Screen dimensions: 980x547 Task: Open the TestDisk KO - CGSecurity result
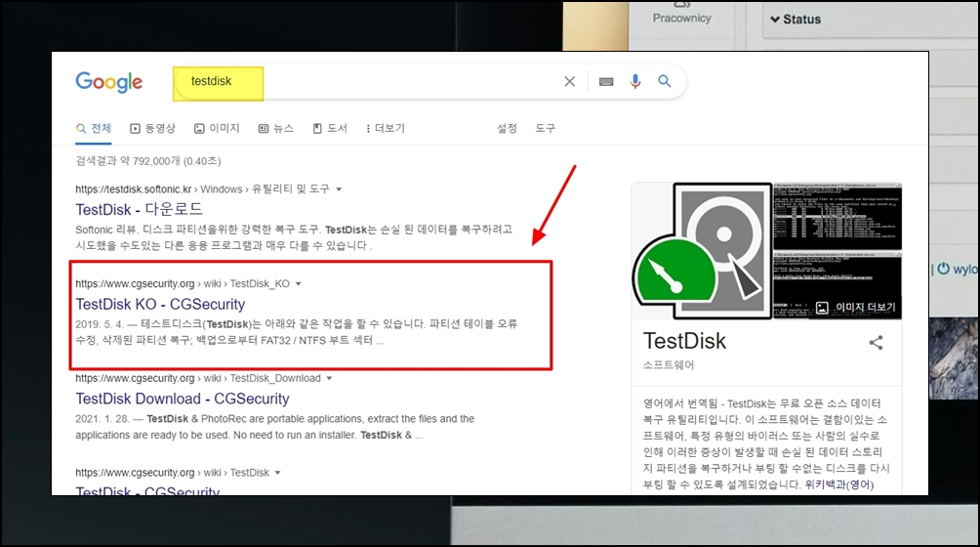(161, 305)
